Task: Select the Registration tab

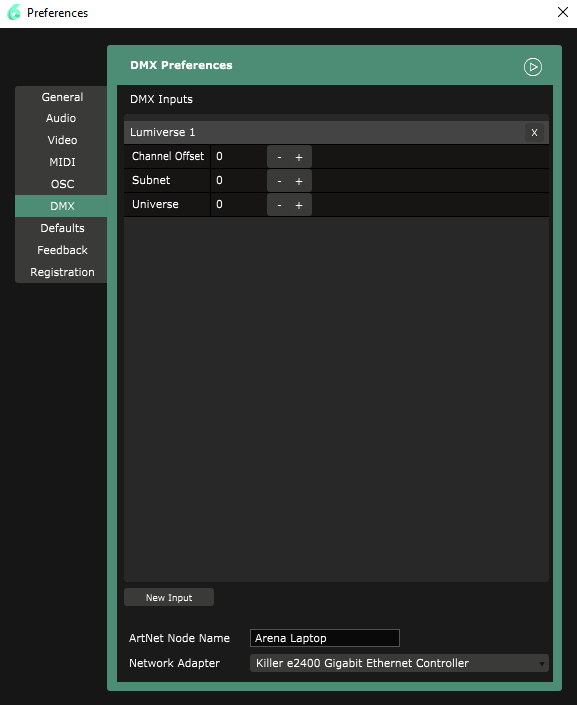Action: pos(62,272)
